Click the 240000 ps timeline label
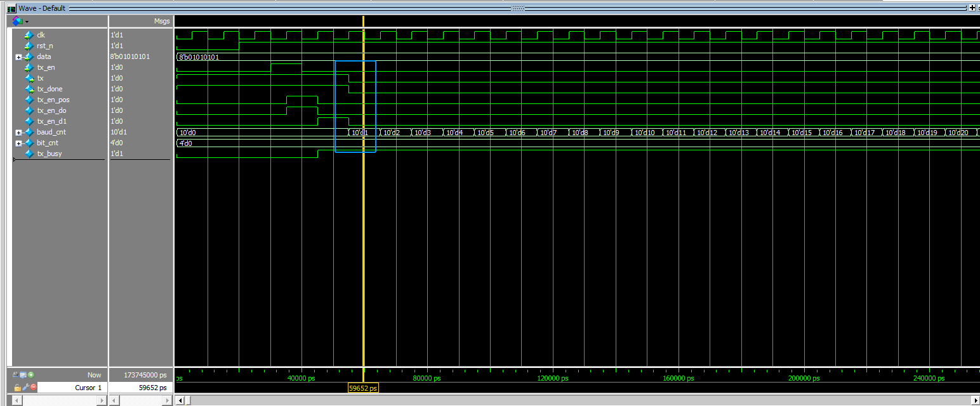This screenshot has height=406, width=980. 929,378
